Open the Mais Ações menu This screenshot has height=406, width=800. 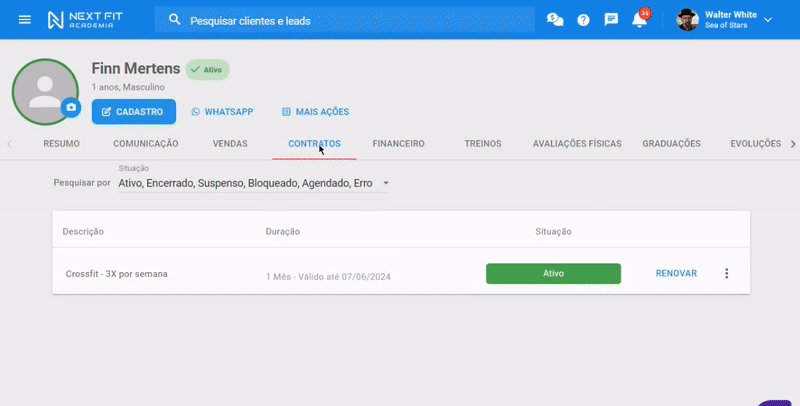(315, 112)
